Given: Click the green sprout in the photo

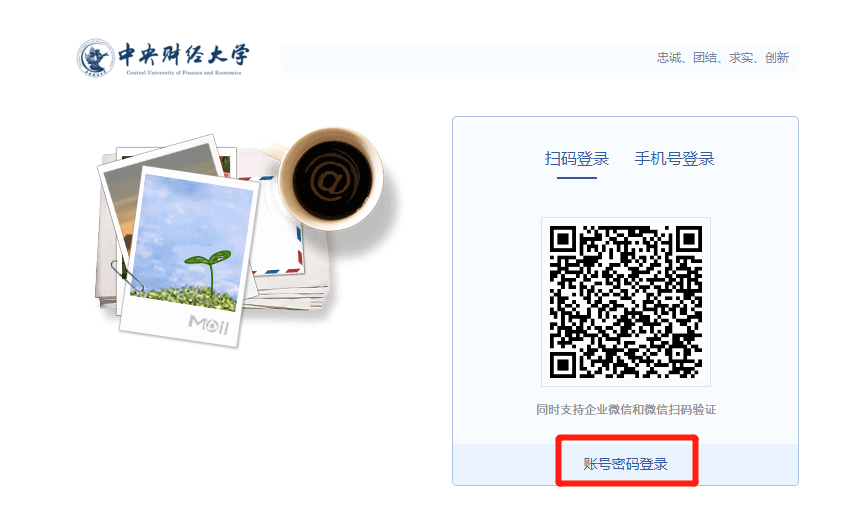Looking at the screenshot, I should tap(208, 270).
